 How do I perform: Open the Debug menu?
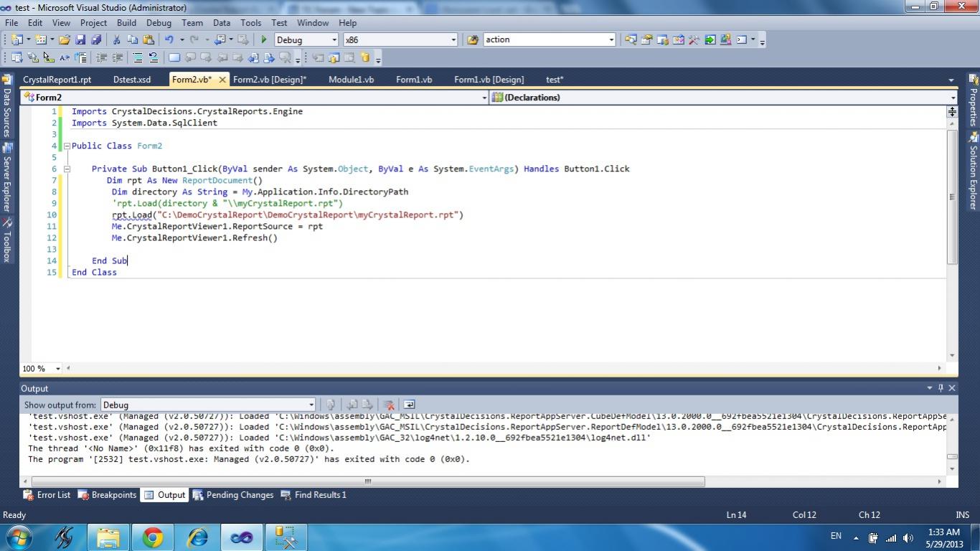tap(159, 23)
